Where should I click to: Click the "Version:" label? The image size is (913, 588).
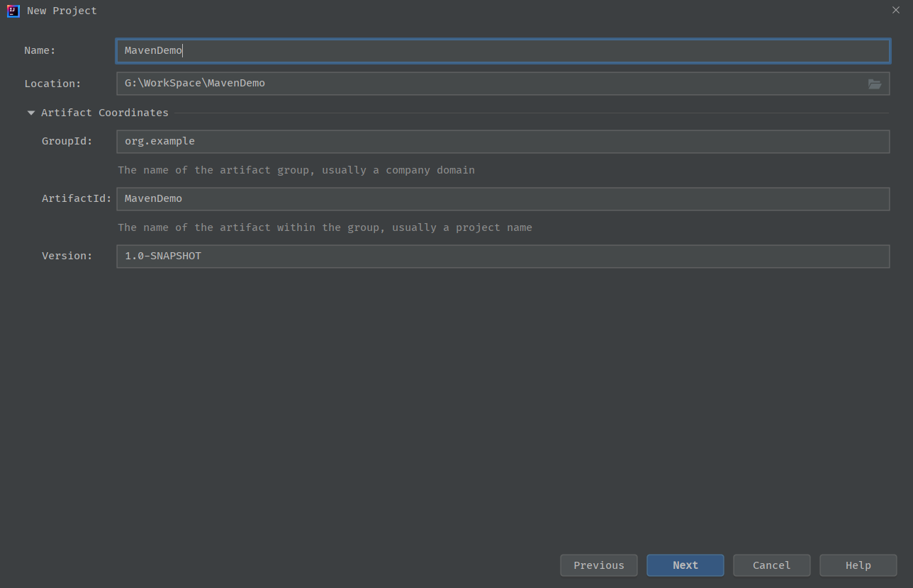[x=67, y=256]
